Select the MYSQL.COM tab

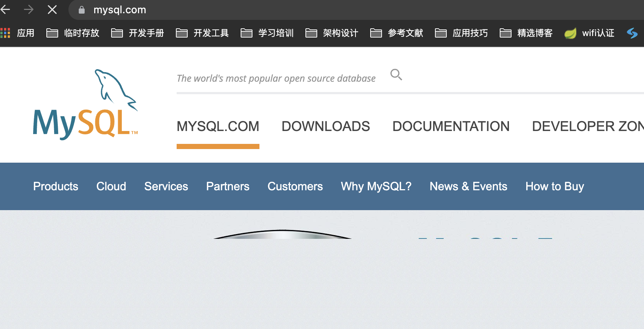pyautogui.click(x=218, y=127)
